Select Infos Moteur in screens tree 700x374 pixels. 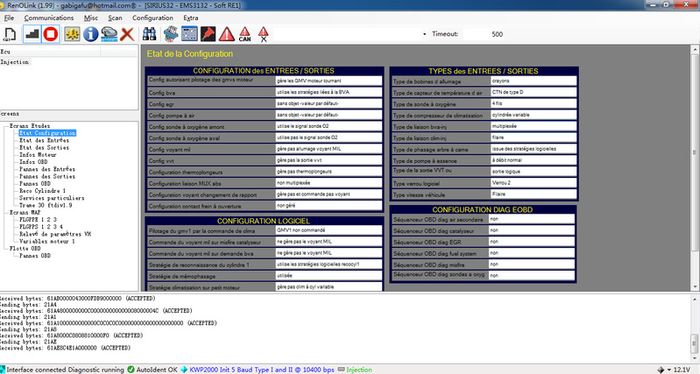[x=38, y=154]
